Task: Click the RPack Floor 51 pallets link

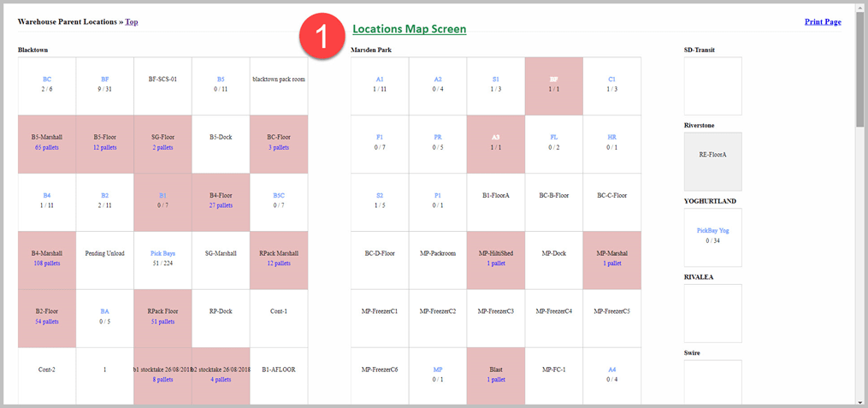Action: [162, 322]
